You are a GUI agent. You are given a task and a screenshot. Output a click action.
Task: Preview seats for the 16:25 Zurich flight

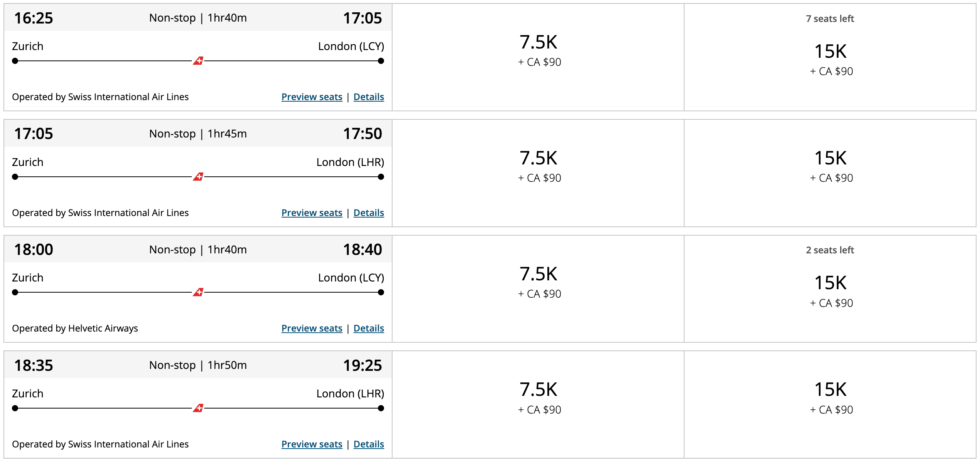coord(312,97)
